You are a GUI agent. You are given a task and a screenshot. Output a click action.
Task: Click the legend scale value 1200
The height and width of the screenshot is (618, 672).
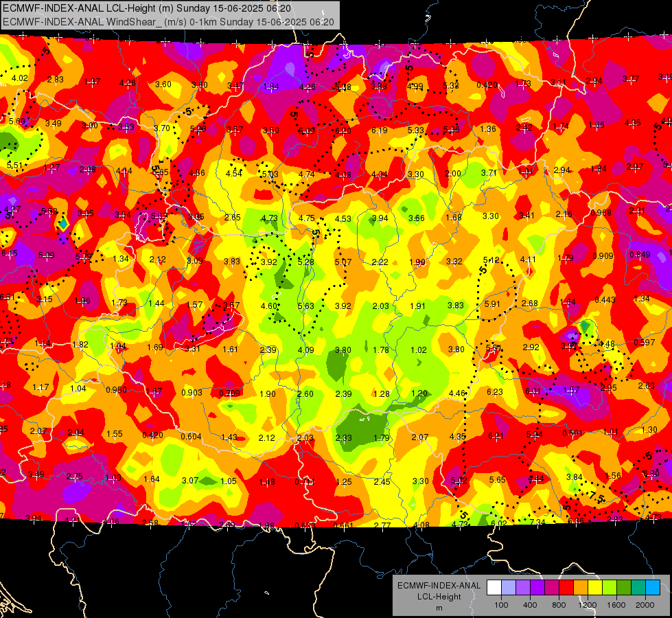587,605
